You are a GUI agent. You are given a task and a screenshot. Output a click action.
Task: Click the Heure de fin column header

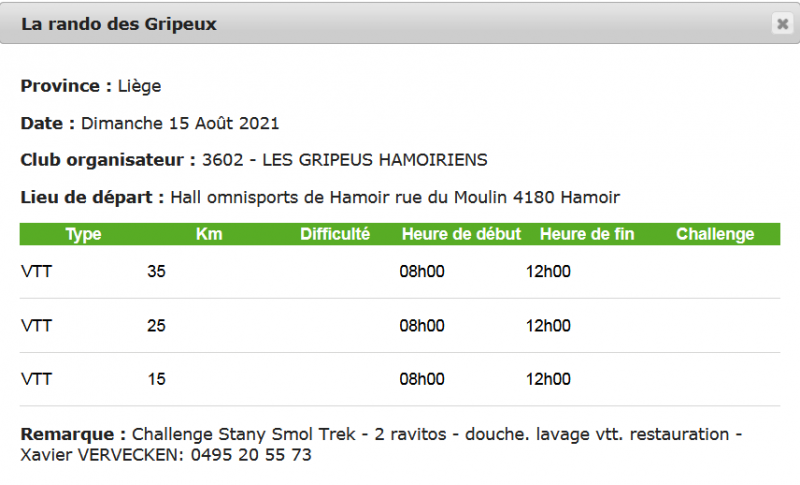pos(587,234)
